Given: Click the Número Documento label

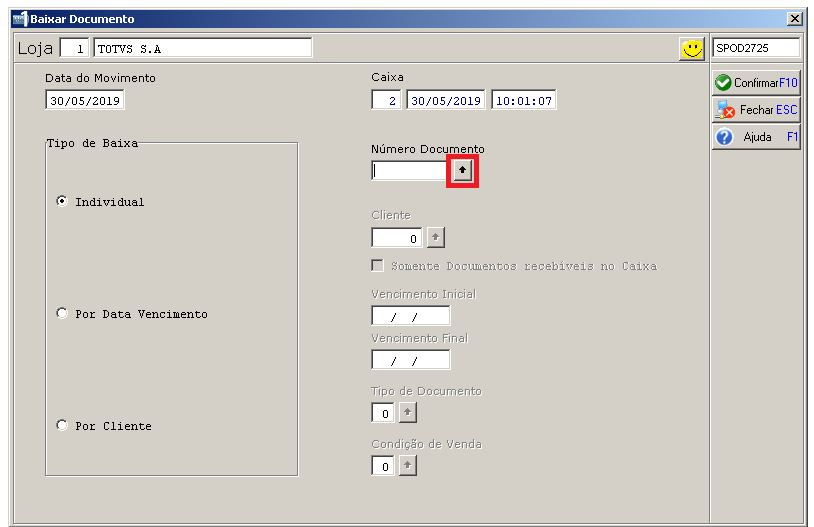Looking at the screenshot, I should coord(428,149).
